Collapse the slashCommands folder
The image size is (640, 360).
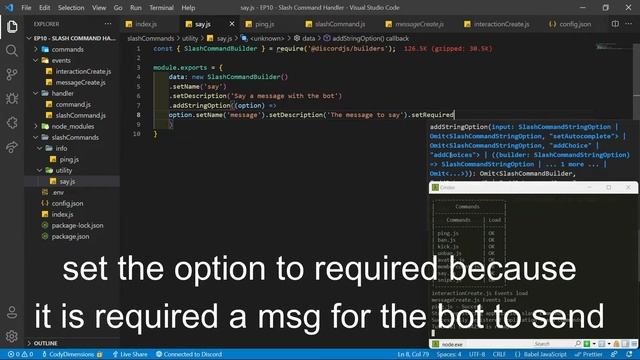pos(36,138)
